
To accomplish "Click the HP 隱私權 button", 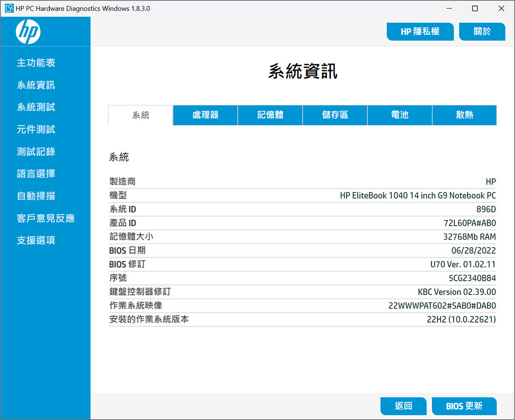I will (x=420, y=32).
